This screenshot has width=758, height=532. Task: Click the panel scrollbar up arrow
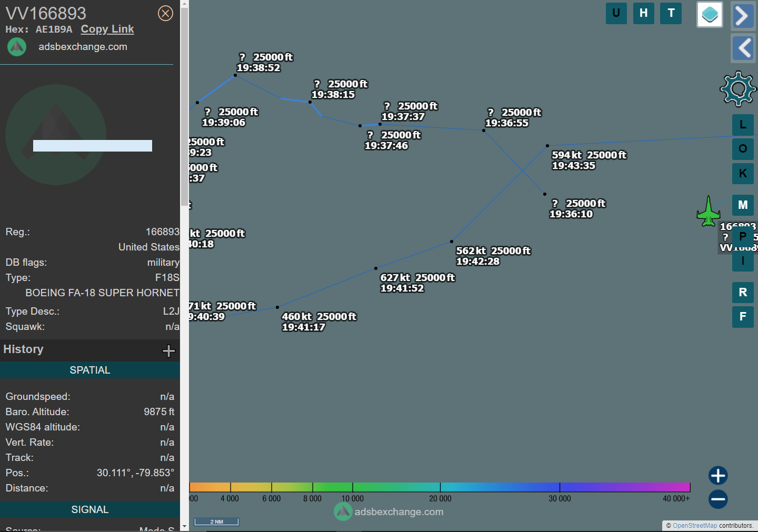pyautogui.click(x=184, y=4)
